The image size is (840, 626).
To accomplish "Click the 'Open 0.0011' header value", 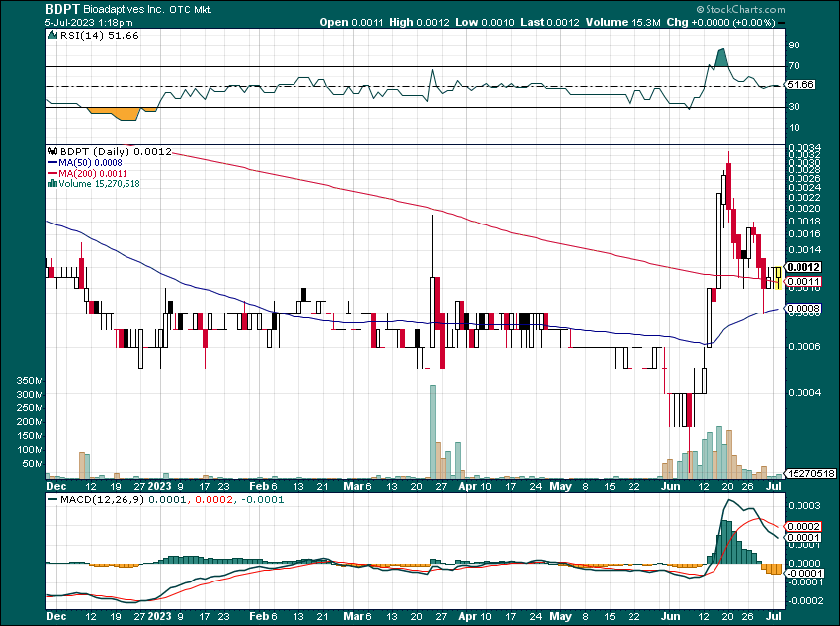I will [352, 23].
